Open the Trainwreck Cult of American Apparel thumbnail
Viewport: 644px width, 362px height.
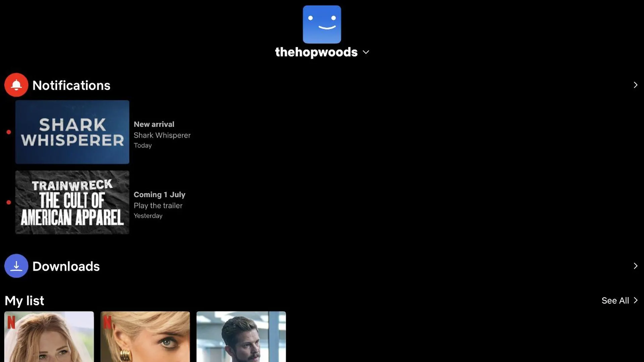(x=72, y=202)
